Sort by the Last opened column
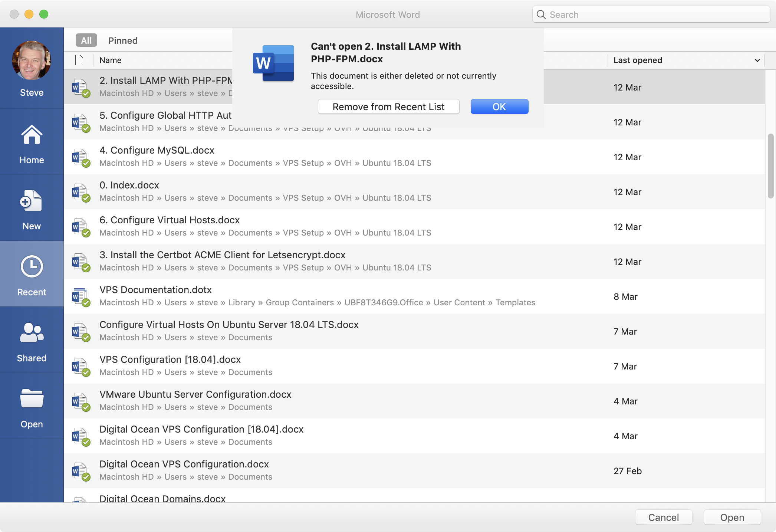The height and width of the screenshot is (532, 776). (x=637, y=60)
